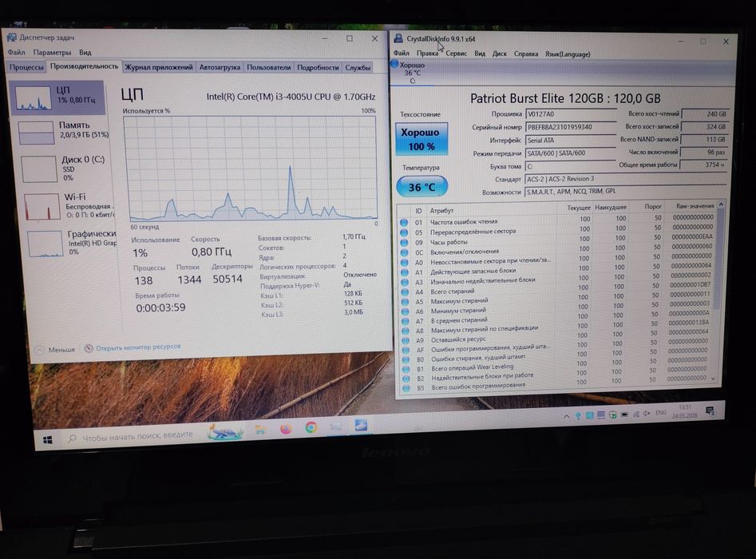Launch Google Chrome from the taskbar
This screenshot has height=559, width=756.
[311, 427]
